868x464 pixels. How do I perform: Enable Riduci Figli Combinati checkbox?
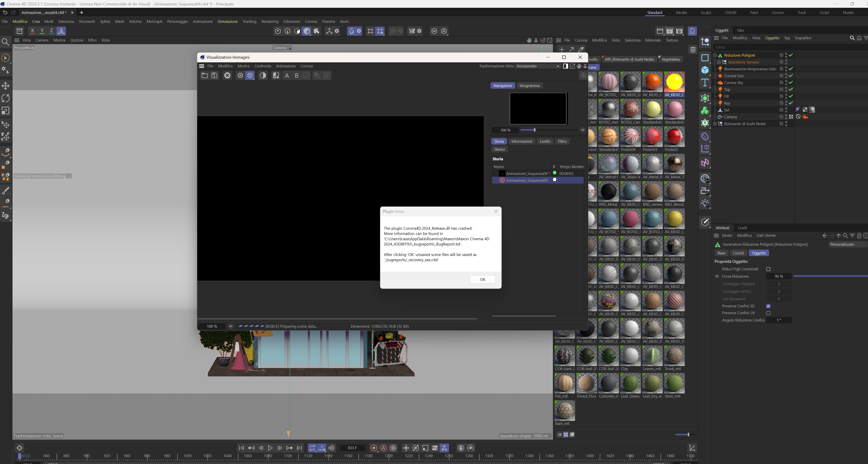click(x=768, y=269)
